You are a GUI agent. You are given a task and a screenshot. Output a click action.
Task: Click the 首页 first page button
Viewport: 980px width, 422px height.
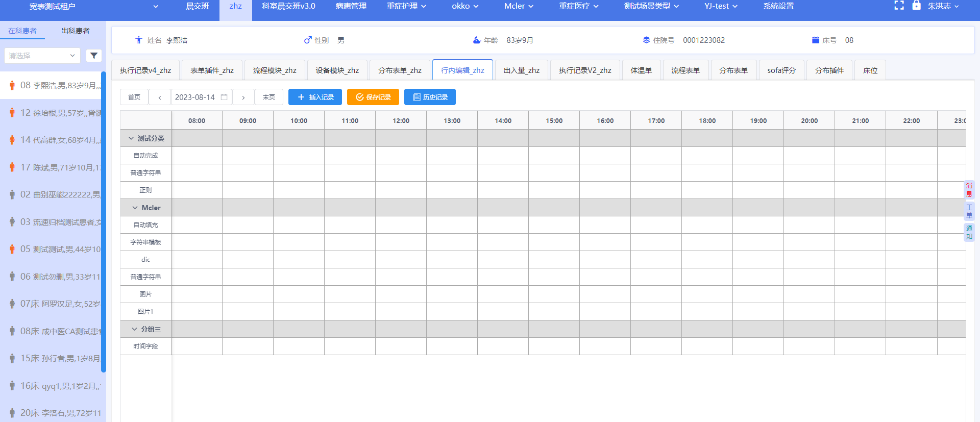point(134,97)
